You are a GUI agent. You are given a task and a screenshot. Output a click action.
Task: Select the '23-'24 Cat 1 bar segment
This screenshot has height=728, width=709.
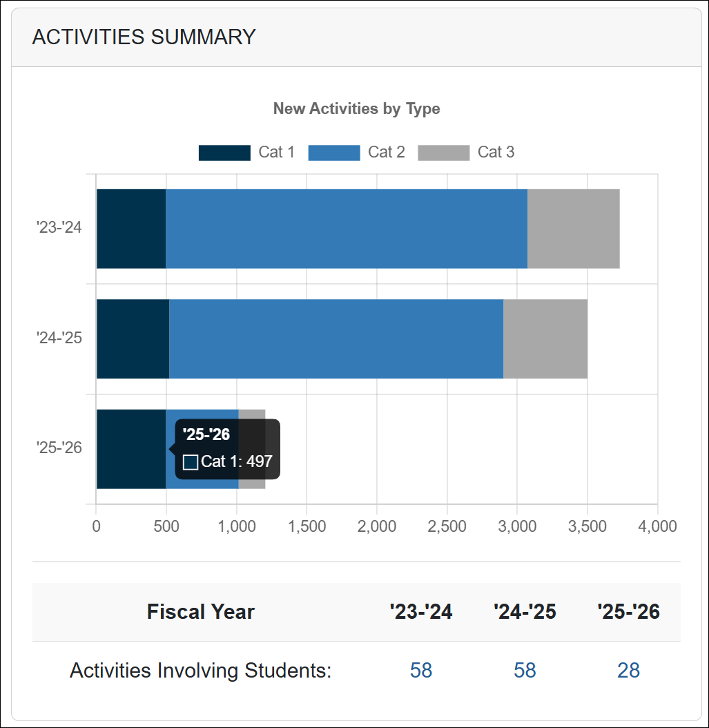tap(131, 229)
